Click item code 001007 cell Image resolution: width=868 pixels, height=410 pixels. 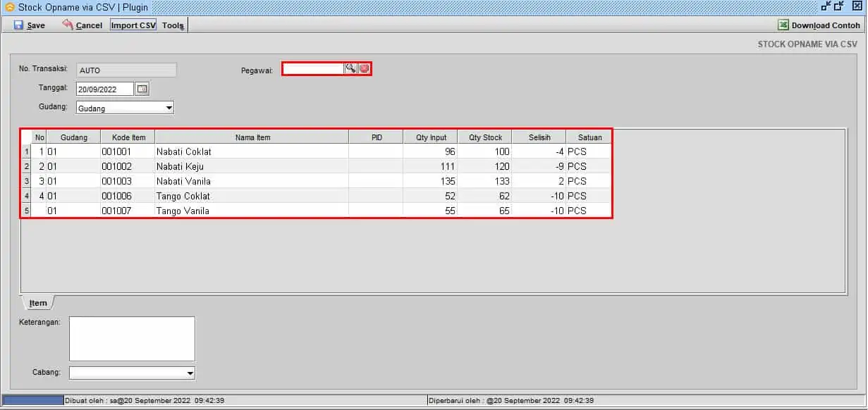point(128,211)
